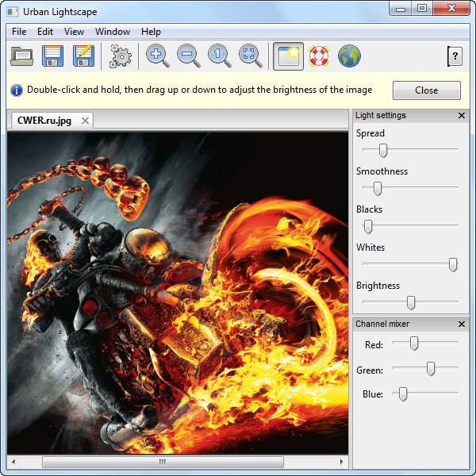Set actual size zoom magnifier icon
Screen dimensions: 476x476
pyautogui.click(x=220, y=56)
